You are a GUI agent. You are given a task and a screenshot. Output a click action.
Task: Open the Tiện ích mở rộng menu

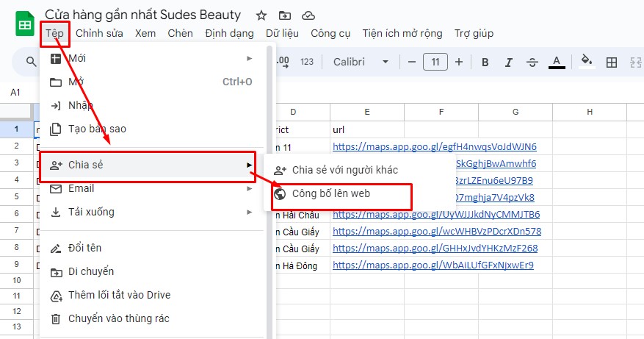(402, 33)
